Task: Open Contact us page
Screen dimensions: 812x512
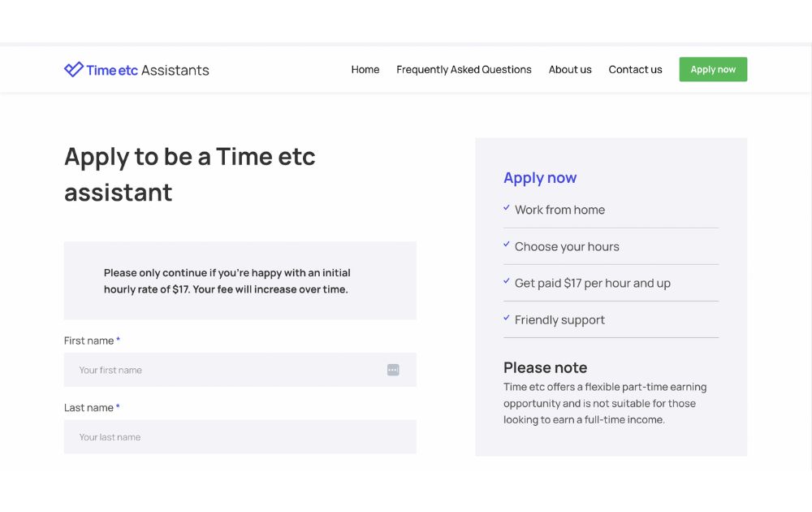Action: [635, 69]
